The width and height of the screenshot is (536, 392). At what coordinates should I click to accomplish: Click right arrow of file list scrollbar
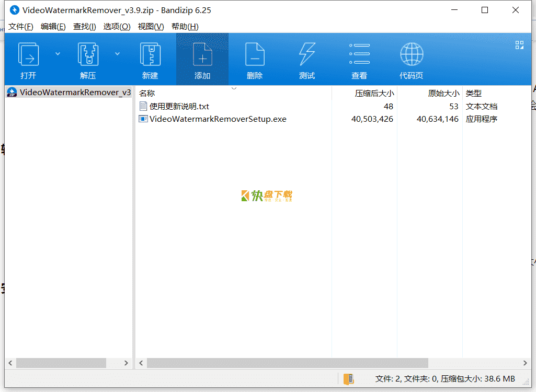point(525,363)
